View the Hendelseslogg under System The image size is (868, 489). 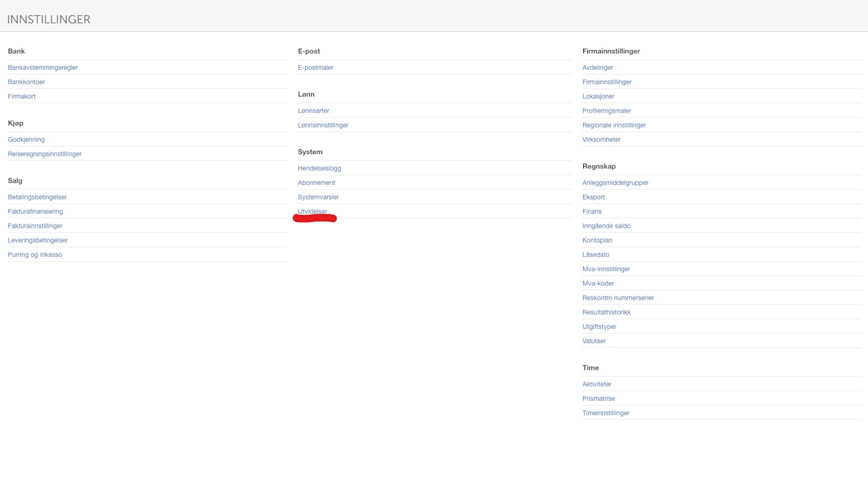(x=319, y=168)
